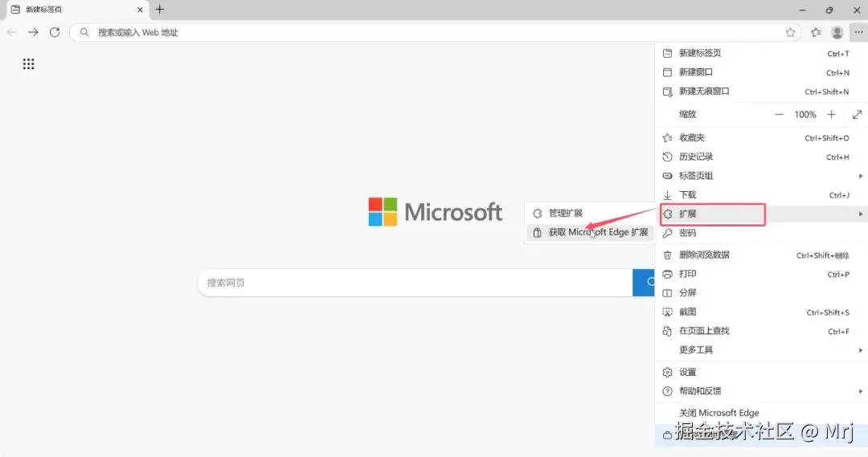Screen dimensions: 868x457
Task: Reload the page with the refresh icon
Action: pyautogui.click(x=55, y=33)
